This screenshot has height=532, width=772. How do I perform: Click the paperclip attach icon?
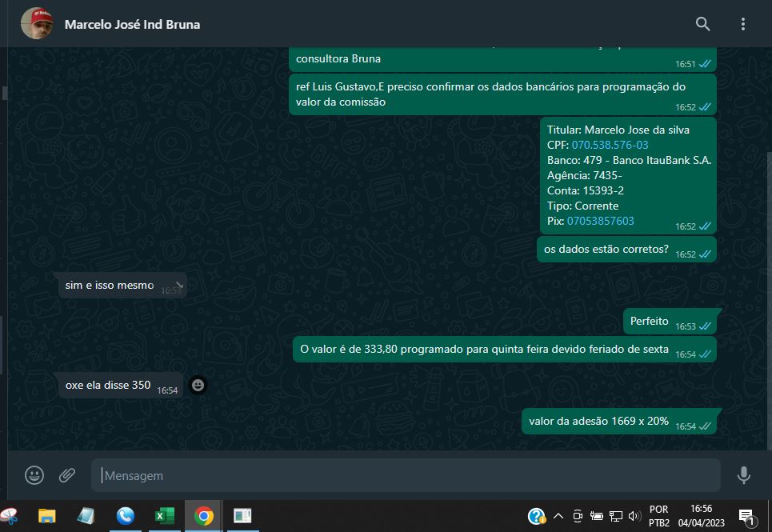pyautogui.click(x=67, y=475)
